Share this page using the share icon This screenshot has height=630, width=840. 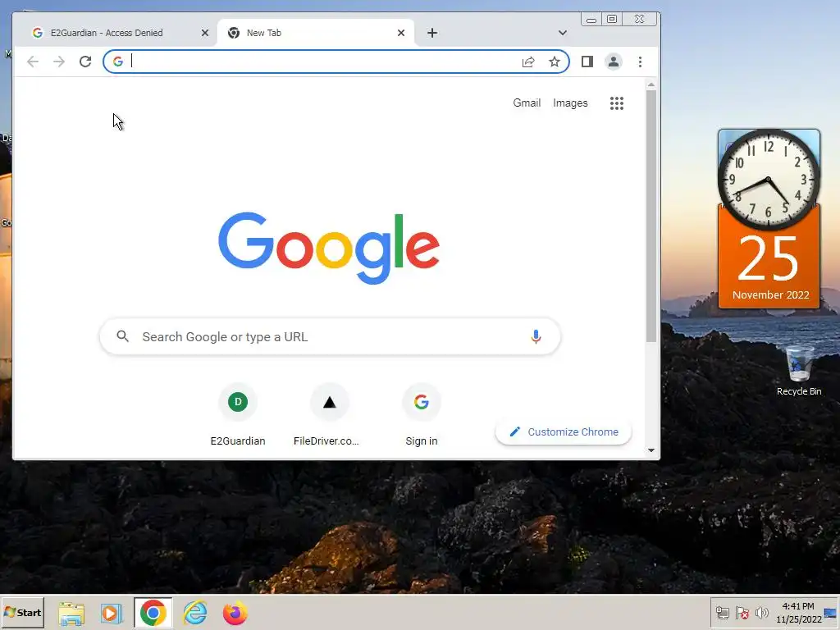pyautogui.click(x=528, y=62)
